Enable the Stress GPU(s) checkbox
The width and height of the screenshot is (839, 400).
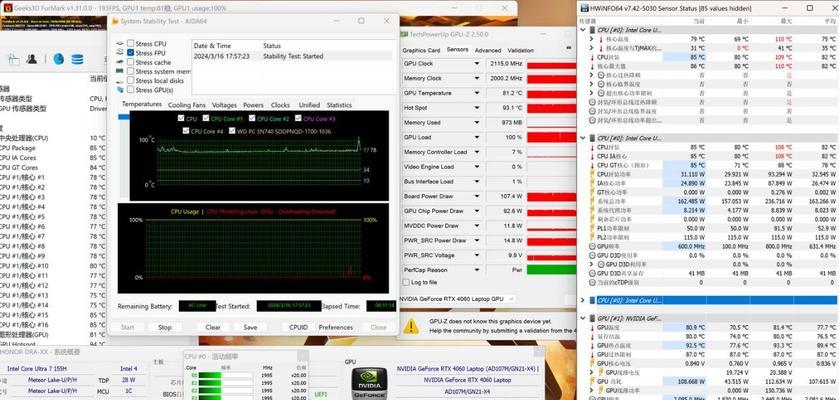tap(131, 90)
